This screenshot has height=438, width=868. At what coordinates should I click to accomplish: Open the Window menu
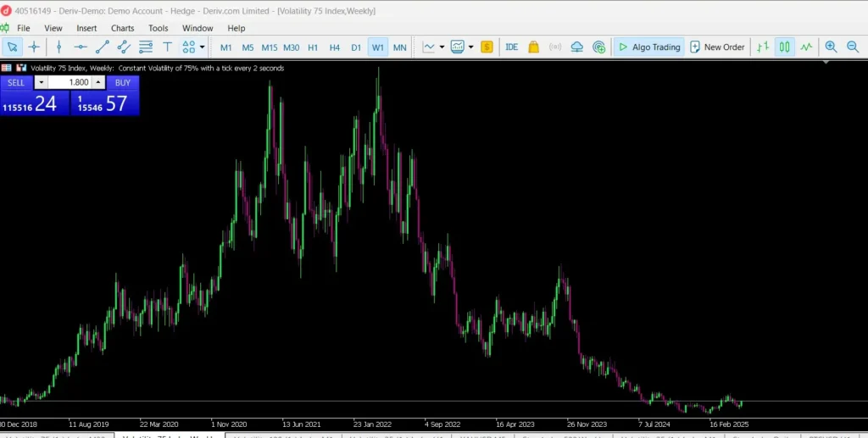click(198, 28)
